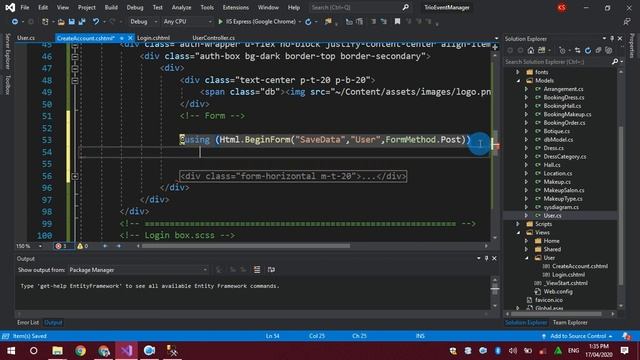Click the Switch Views icon in Solution Explorer
Viewport: 640px width, 360px height.
(541, 51)
